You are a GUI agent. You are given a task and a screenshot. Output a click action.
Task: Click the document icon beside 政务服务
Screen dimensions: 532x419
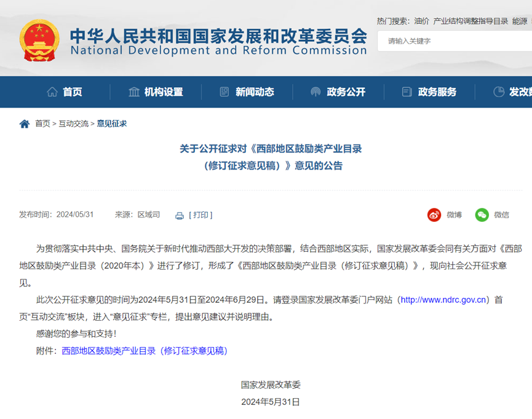pos(407,92)
